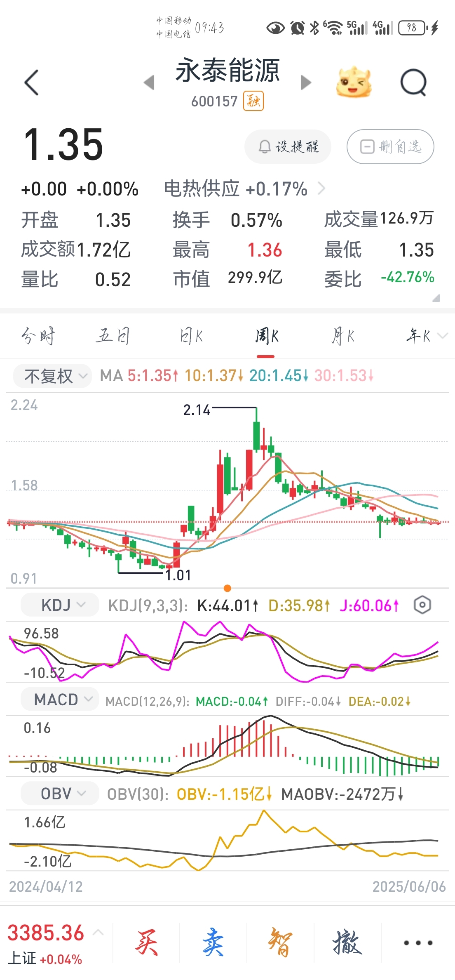Tap the 2025/06/06 end date label
The width and height of the screenshot is (455, 980).
[x=409, y=886]
